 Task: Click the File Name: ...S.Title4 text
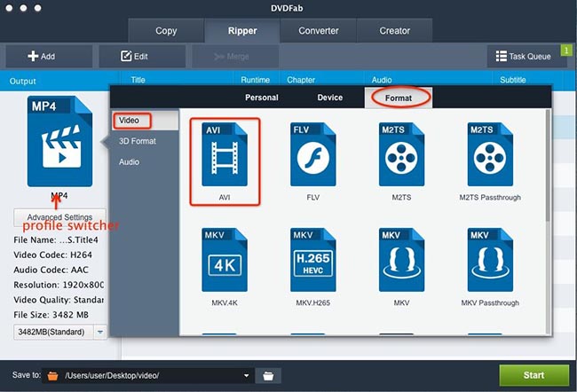(56, 240)
